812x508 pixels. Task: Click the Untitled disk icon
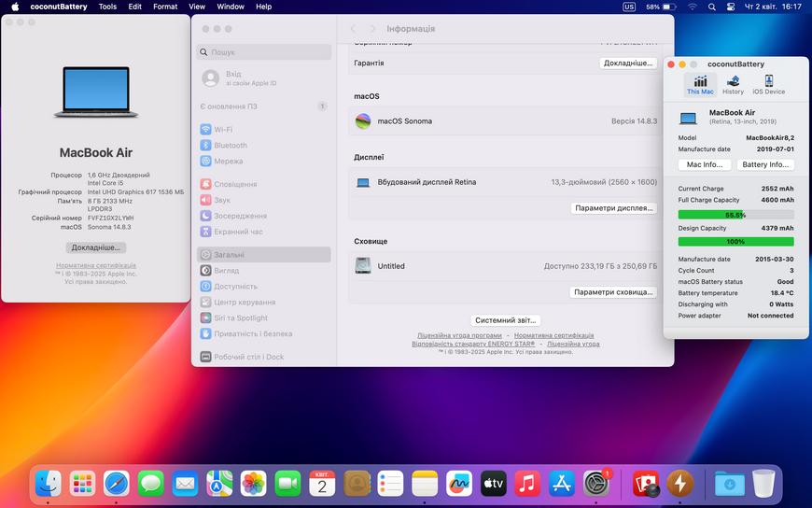pos(363,266)
